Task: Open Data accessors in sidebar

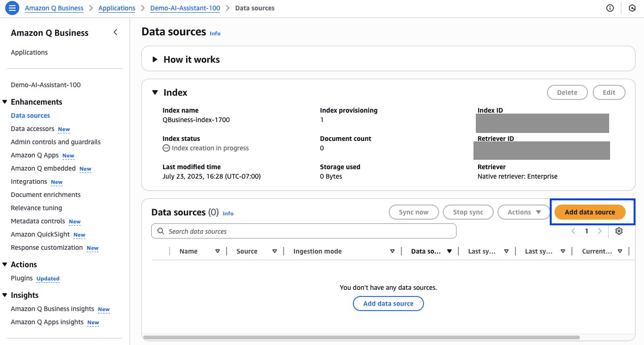Action: [x=32, y=129]
